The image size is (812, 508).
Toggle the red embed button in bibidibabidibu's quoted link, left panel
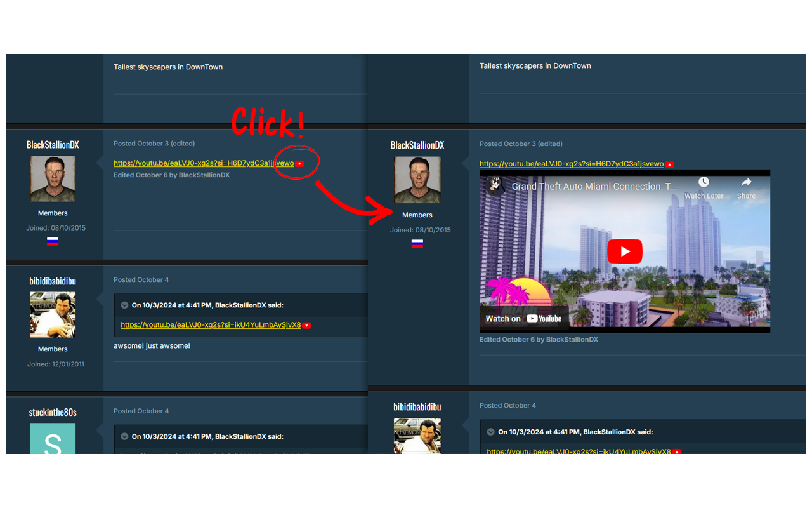(306, 326)
